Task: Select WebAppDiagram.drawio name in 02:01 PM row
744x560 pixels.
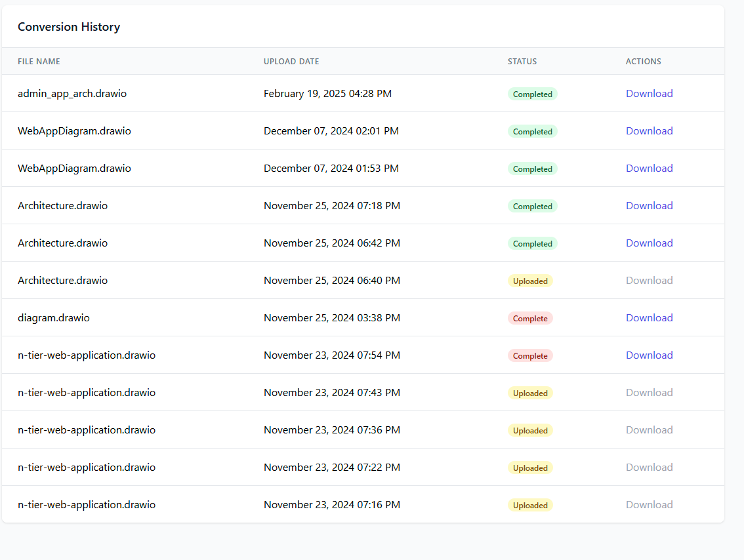Action: (x=74, y=131)
